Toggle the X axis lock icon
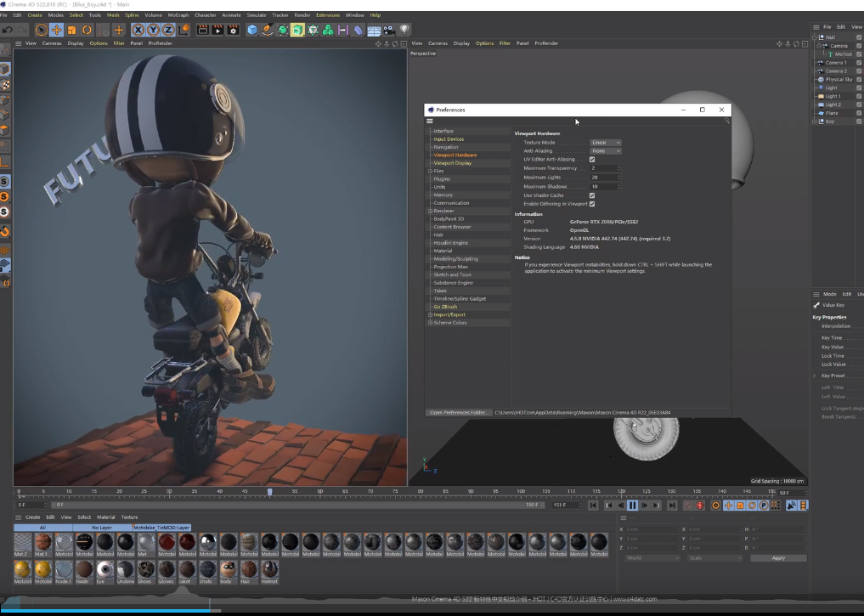Screen dimensions: 864x616 pos(138,30)
